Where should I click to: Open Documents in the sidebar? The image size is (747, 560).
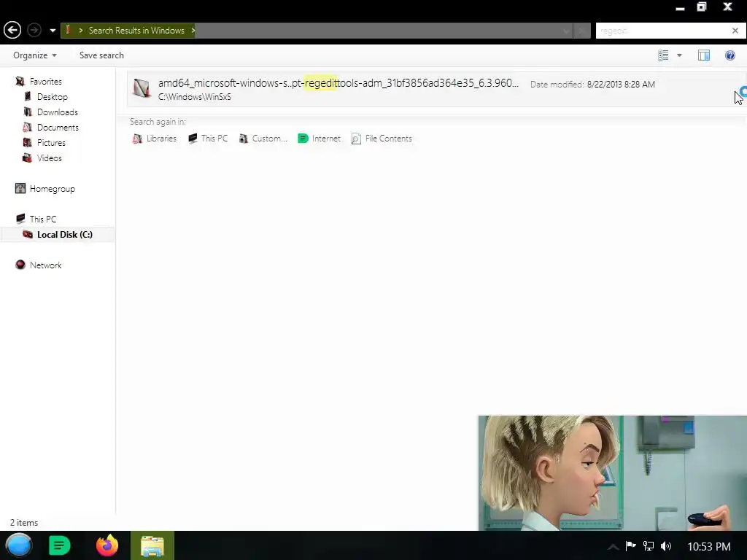point(58,127)
